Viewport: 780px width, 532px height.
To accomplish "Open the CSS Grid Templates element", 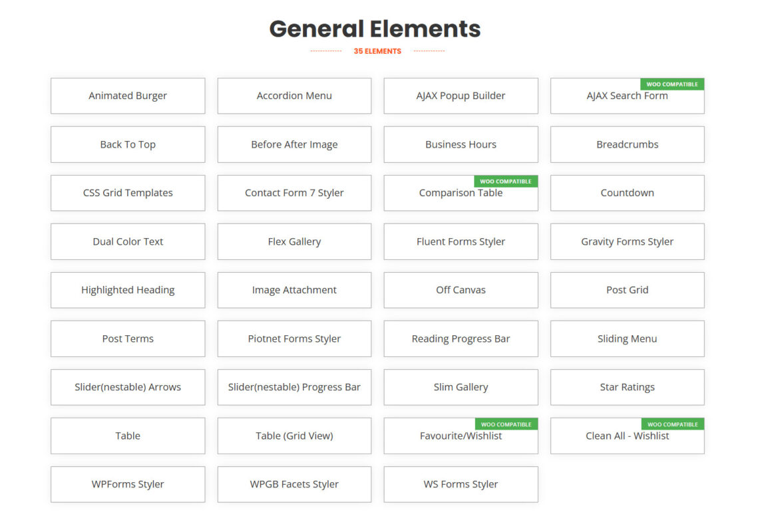I will (127, 193).
